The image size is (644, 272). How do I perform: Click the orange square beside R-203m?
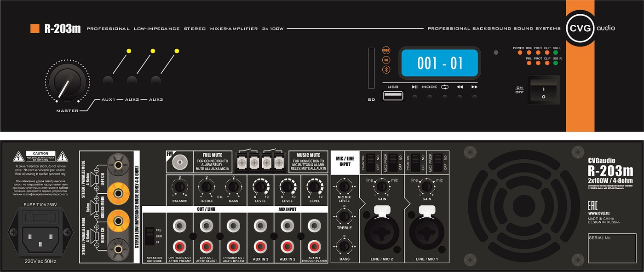34,29
